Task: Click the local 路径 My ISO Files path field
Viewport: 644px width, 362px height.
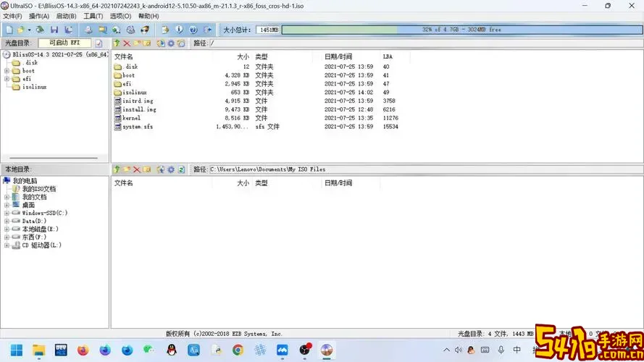Action: 426,169
